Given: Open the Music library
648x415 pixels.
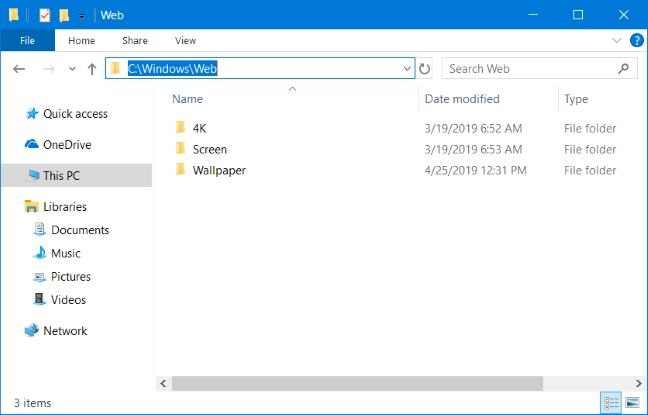Looking at the screenshot, I should point(65,253).
